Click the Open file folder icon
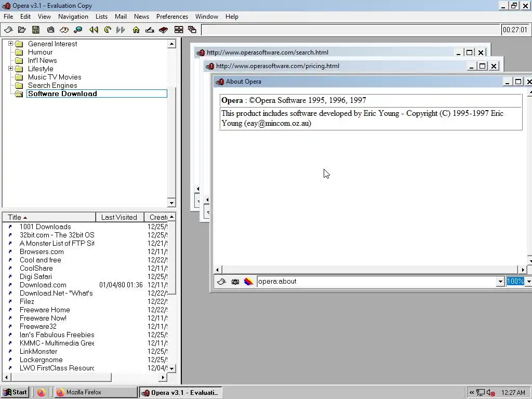The height and width of the screenshot is (399, 532). [22, 30]
